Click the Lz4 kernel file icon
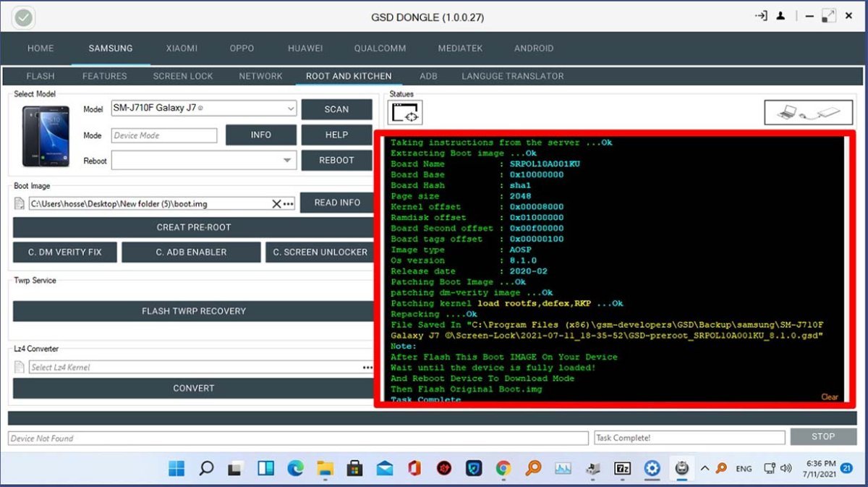Viewport: 868px width, 487px height. click(x=20, y=368)
